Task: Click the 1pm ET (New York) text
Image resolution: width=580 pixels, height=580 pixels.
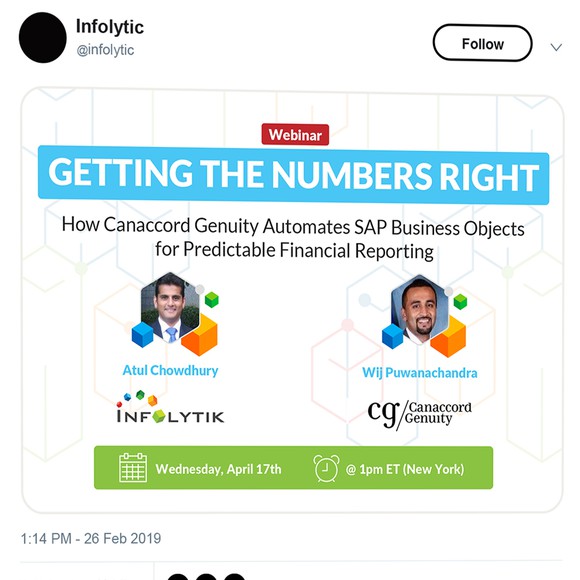Action: pyautogui.click(x=405, y=469)
